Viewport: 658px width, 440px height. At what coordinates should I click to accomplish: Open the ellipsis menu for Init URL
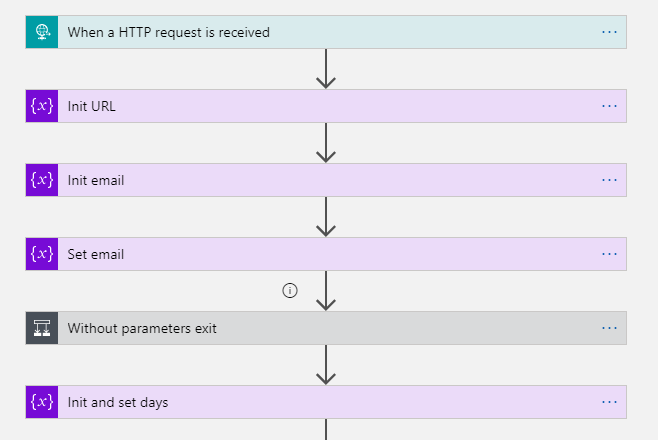tap(609, 106)
